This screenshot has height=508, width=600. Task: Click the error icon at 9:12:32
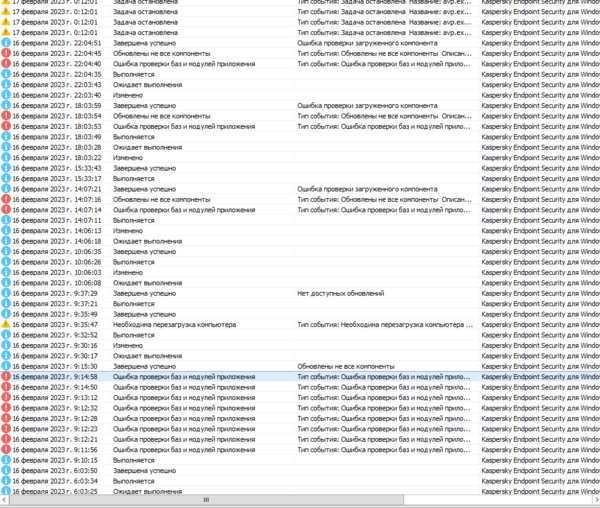(x=6, y=408)
